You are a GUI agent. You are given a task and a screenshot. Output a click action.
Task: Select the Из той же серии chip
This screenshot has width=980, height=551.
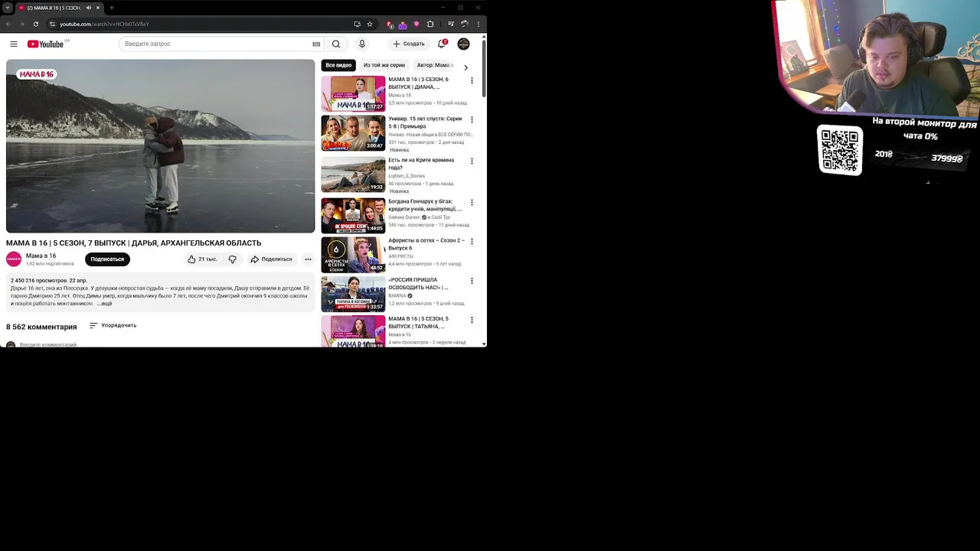[x=384, y=65]
